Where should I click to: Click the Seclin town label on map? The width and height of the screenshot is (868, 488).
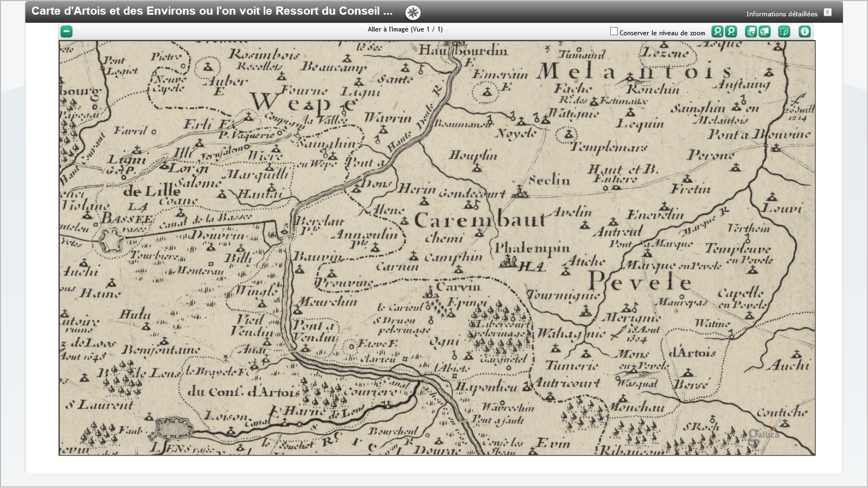549,180
